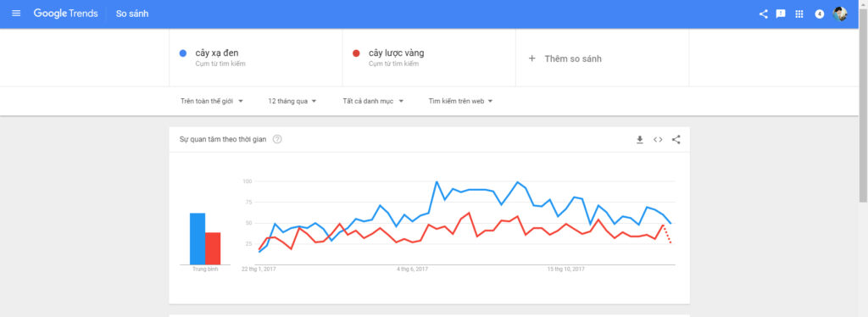This screenshot has height=317, width=868.
Task: Share the interest over time chart
Action: pos(676,139)
